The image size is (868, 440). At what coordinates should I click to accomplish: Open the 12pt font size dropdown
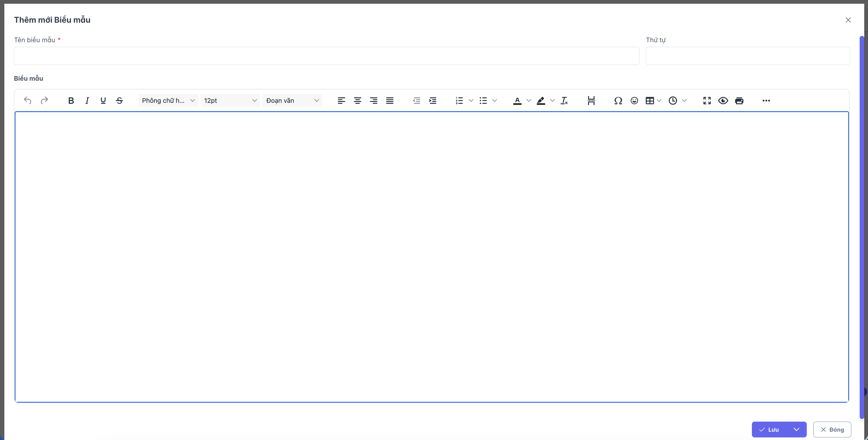pyautogui.click(x=230, y=100)
